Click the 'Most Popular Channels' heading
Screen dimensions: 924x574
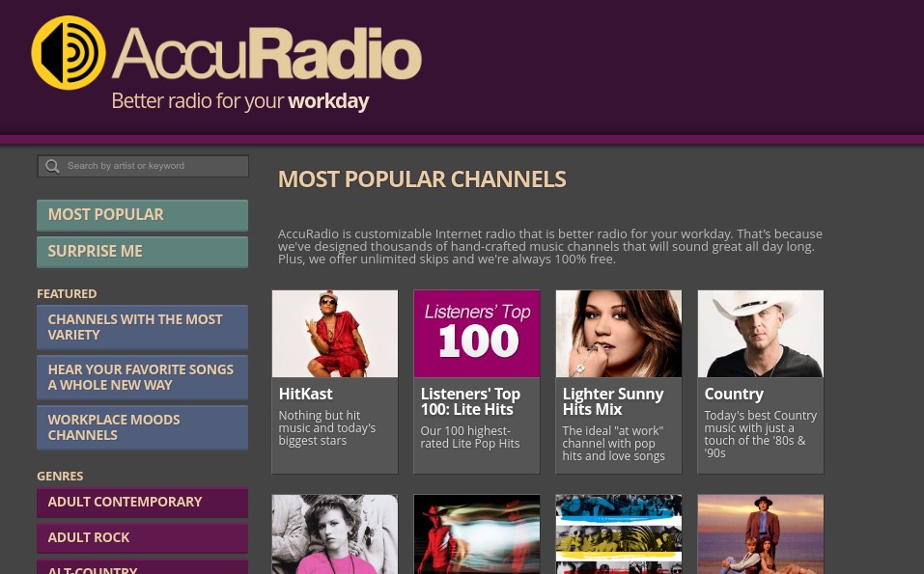[422, 179]
